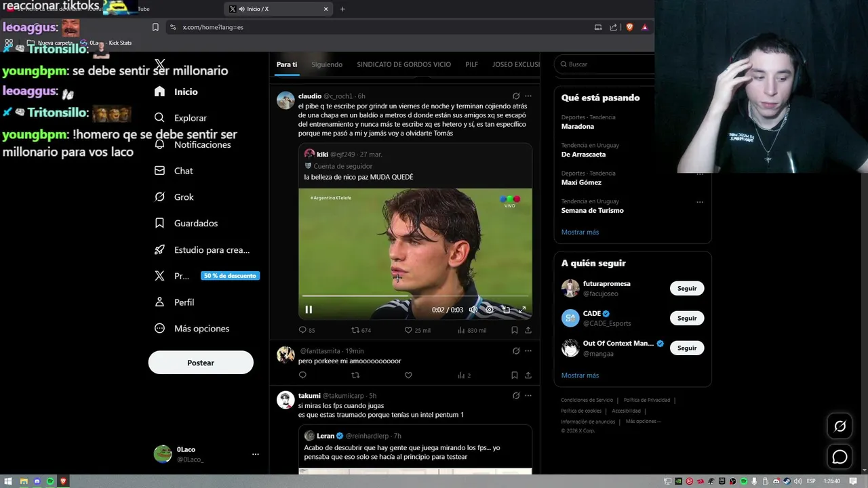
Task: Open SINDICATO DE GORDOS VICIO tab
Action: [403, 64]
